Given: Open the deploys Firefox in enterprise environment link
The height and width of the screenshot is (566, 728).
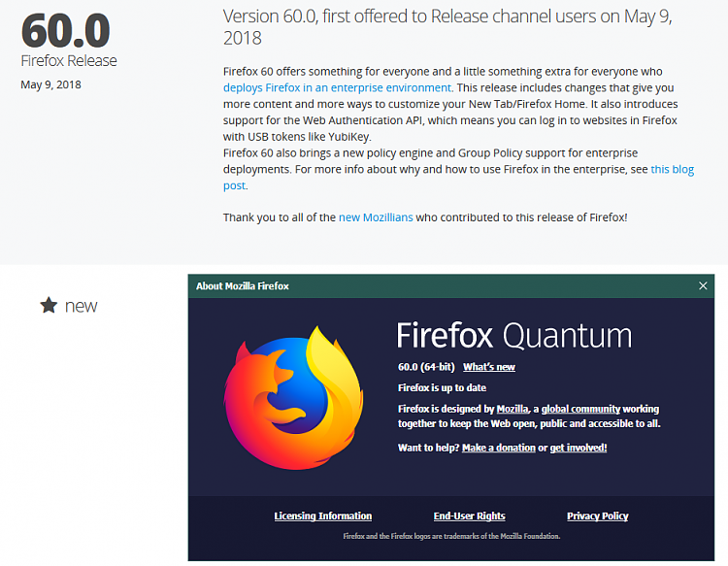Looking at the screenshot, I should 338,87.
